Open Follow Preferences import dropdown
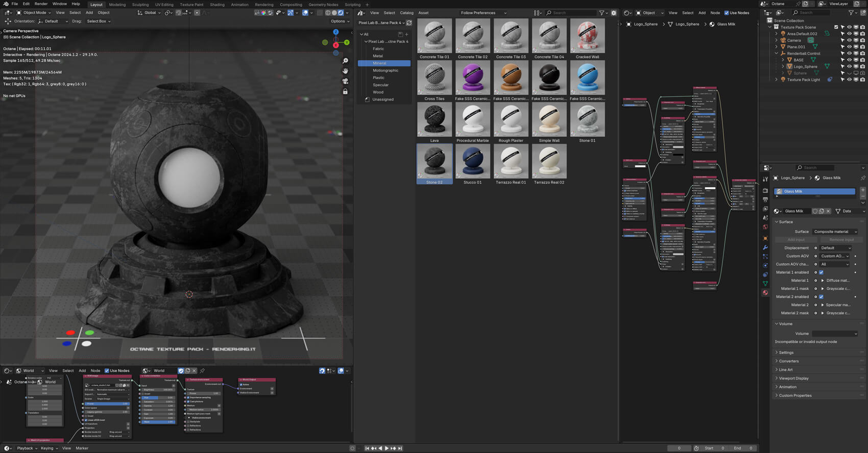Image resolution: width=868 pixels, height=453 pixels. click(x=483, y=13)
